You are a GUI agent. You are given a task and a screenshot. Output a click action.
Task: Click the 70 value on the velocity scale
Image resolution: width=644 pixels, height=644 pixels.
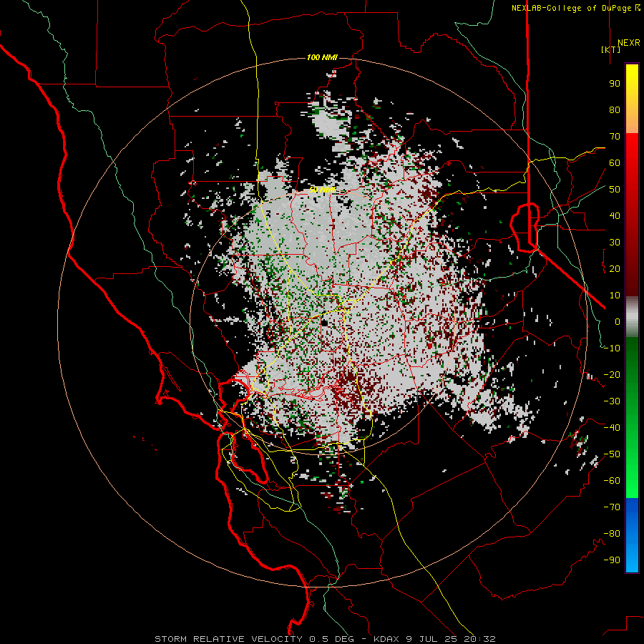click(615, 137)
